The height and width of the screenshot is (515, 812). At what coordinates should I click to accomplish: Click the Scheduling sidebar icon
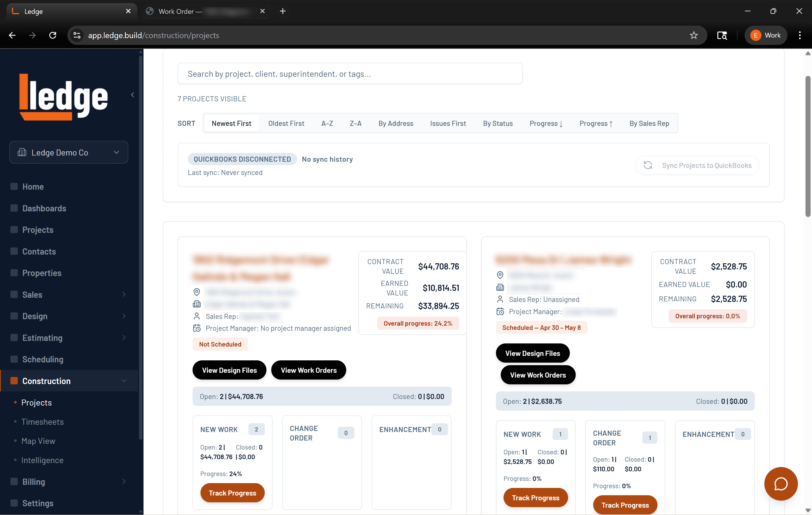click(x=14, y=359)
